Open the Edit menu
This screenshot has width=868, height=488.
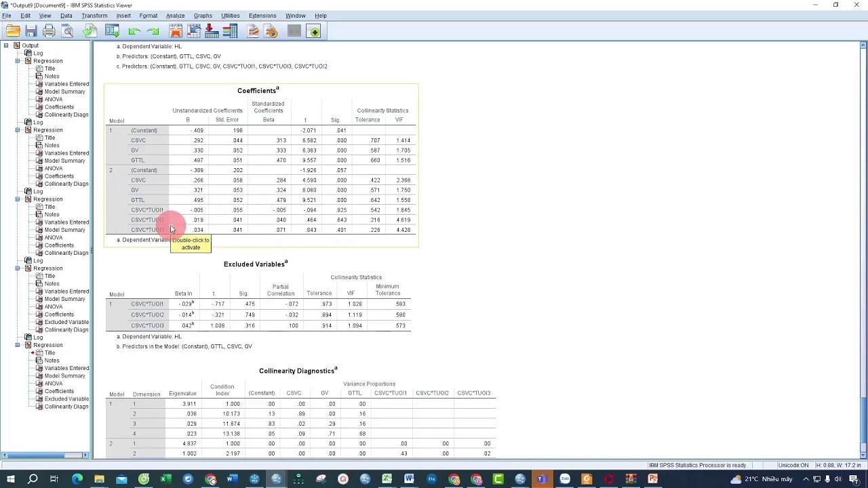pos(25,16)
